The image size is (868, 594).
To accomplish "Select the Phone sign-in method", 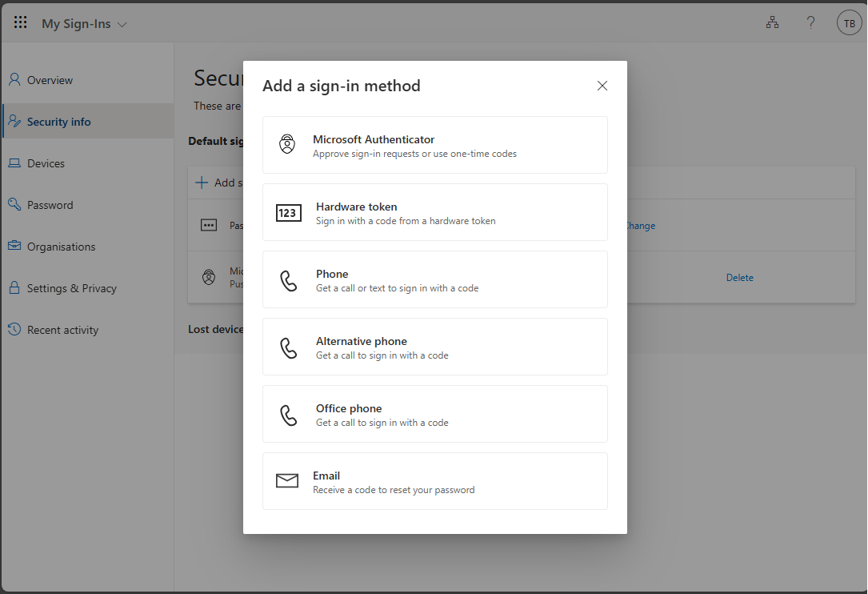I will [x=434, y=279].
